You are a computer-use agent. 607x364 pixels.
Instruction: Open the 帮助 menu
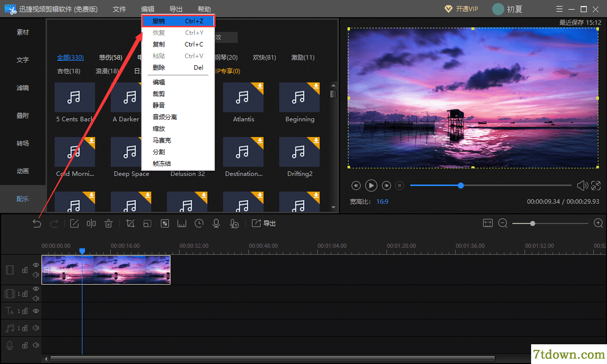pyautogui.click(x=204, y=9)
